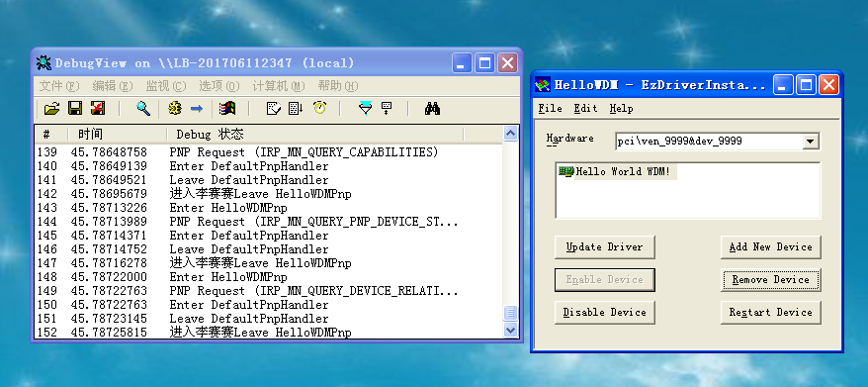Select row 148 Enter HelloWDMPnp
868x387 pixels.
pos(269,277)
